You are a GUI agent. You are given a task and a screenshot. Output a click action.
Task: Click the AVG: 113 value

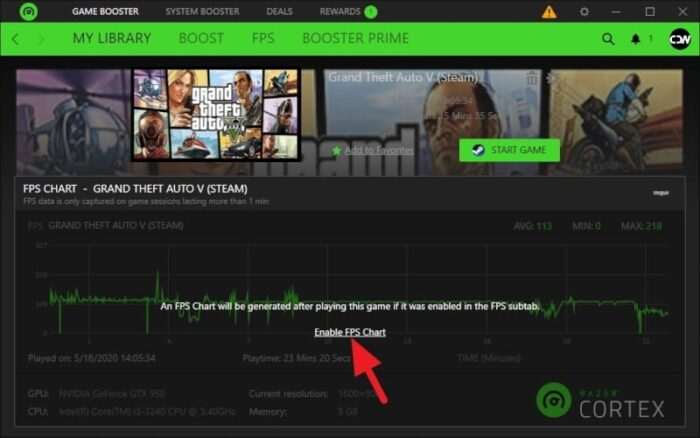pos(532,226)
